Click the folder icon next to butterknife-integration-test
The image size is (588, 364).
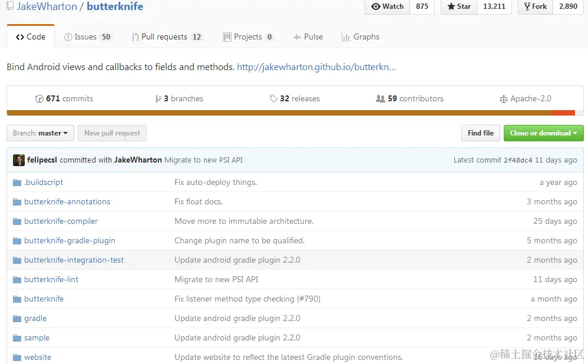click(x=17, y=260)
